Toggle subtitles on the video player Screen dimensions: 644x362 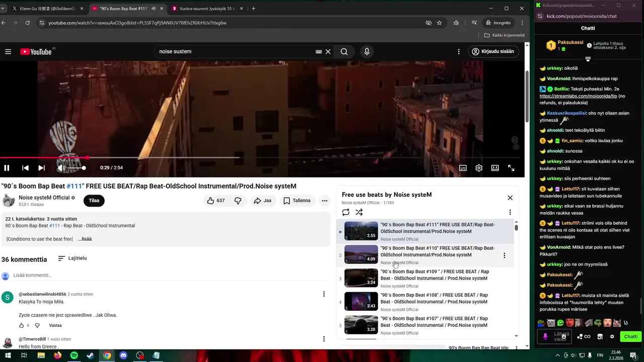pos(463,168)
